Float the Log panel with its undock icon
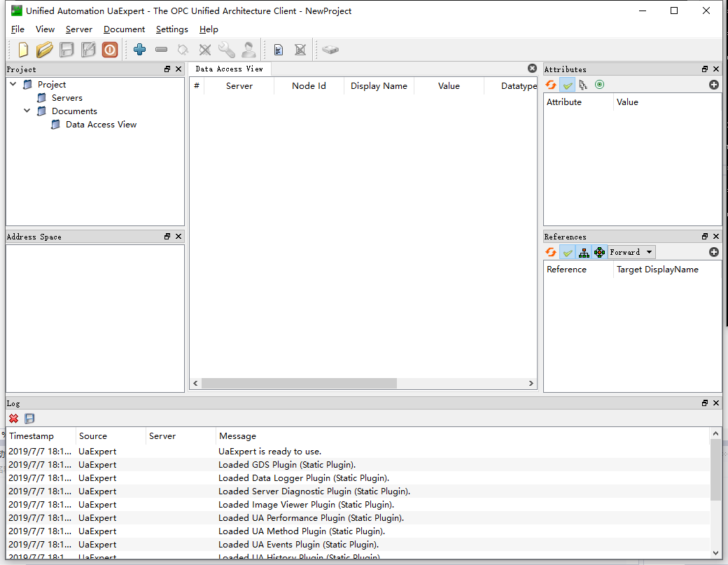This screenshot has height=565, width=728. [x=705, y=403]
